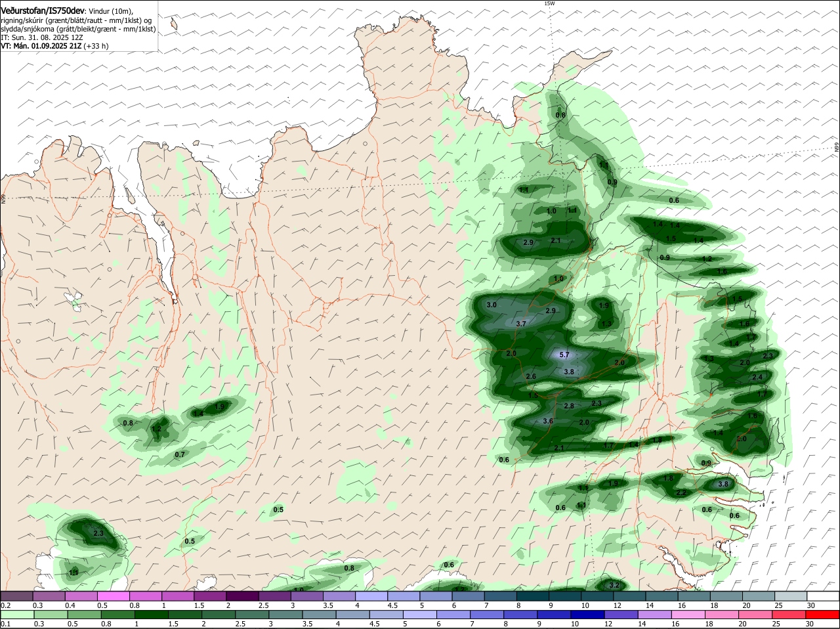
Task: Click the 0.2 label in the upper legend
Action: point(5,605)
